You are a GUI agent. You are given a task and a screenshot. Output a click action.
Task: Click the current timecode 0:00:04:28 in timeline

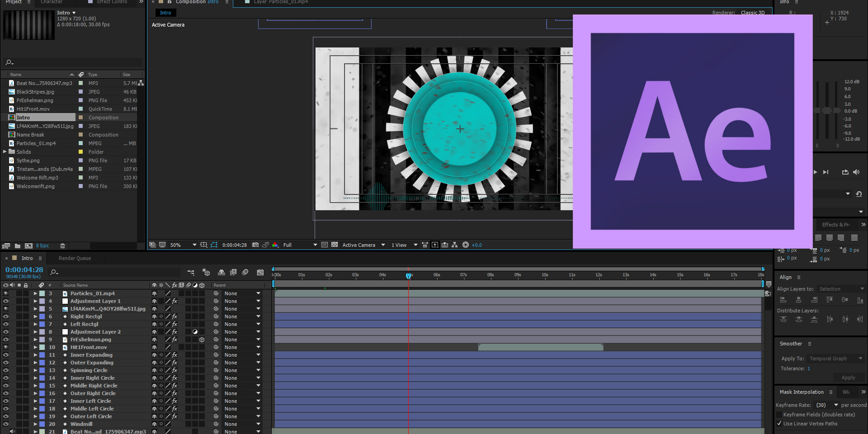[x=24, y=270]
